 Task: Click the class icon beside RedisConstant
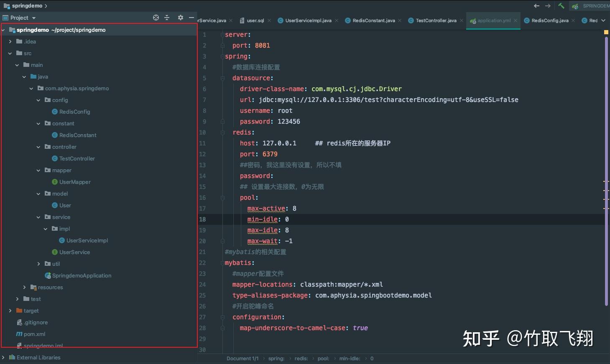pyautogui.click(x=54, y=135)
